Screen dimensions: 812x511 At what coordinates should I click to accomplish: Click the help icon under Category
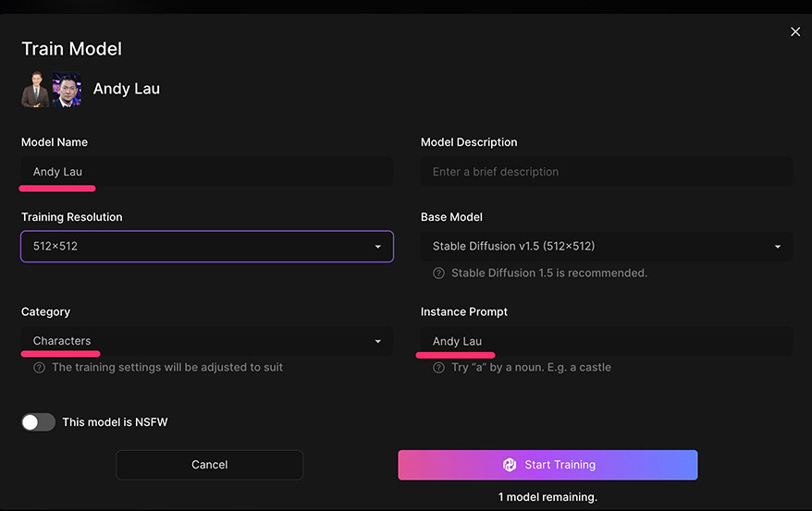39,368
